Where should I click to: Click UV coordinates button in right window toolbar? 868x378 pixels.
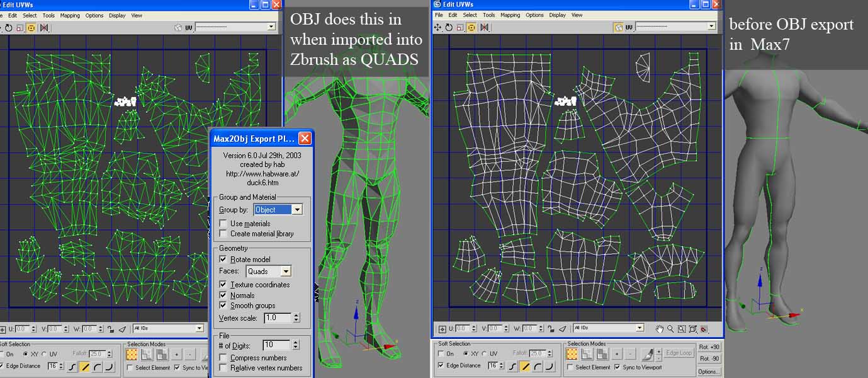coord(629,27)
